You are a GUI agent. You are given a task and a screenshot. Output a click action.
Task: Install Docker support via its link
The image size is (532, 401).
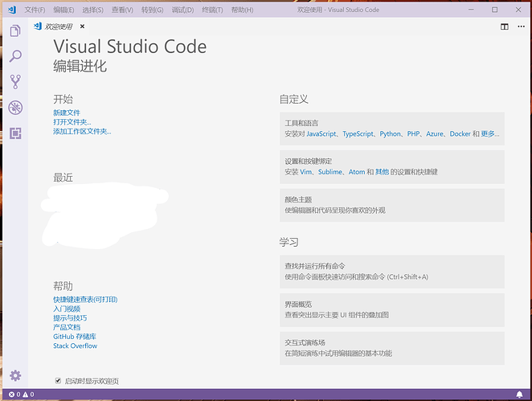460,134
